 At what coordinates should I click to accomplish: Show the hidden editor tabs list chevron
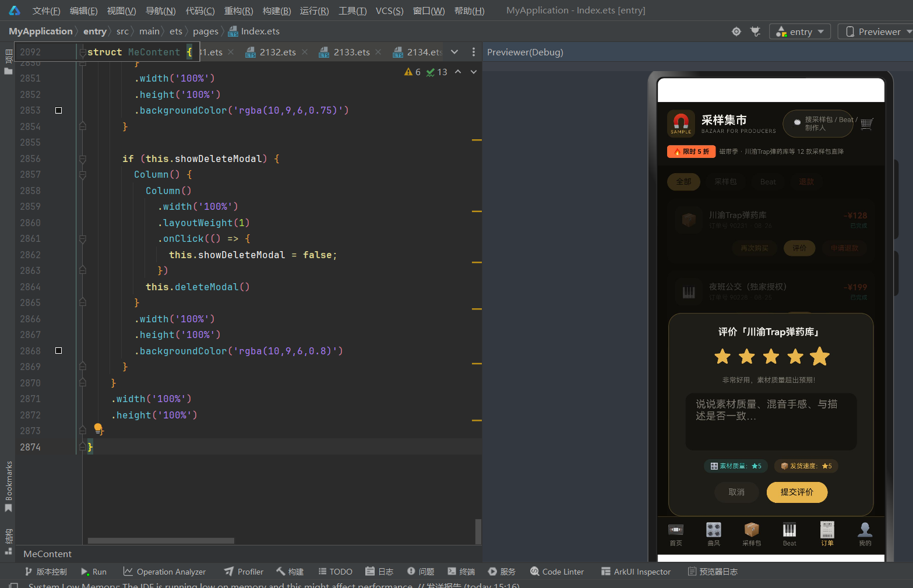pos(454,52)
